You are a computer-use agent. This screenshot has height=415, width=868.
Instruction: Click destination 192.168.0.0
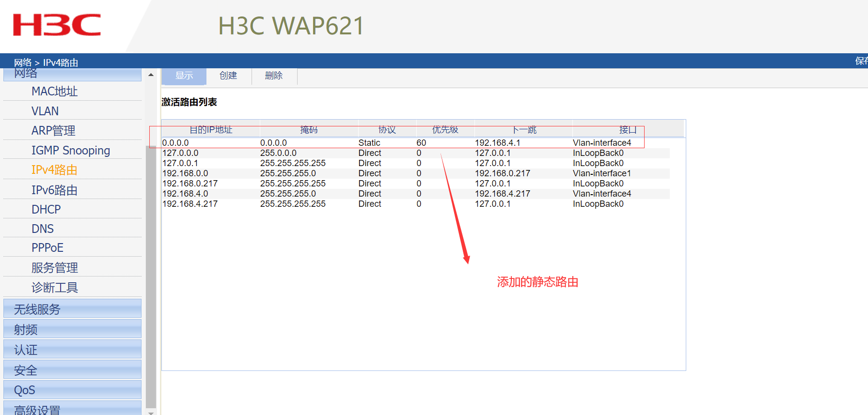point(185,173)
